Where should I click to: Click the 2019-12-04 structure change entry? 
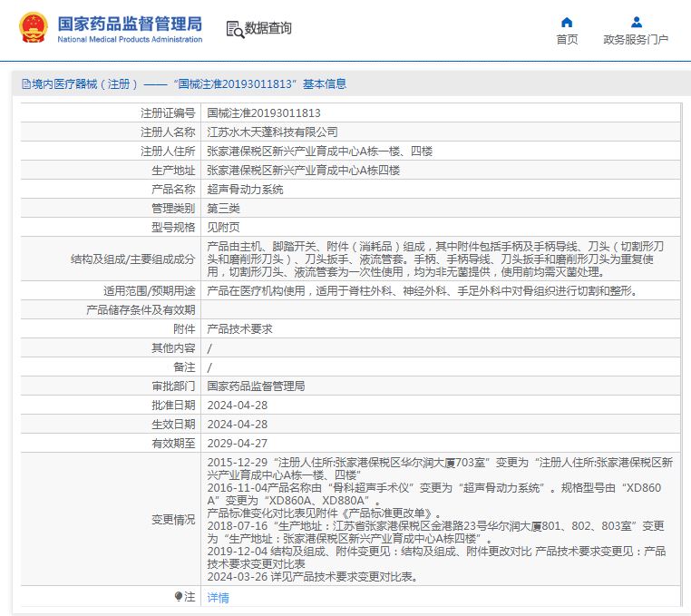pos(436,557)
